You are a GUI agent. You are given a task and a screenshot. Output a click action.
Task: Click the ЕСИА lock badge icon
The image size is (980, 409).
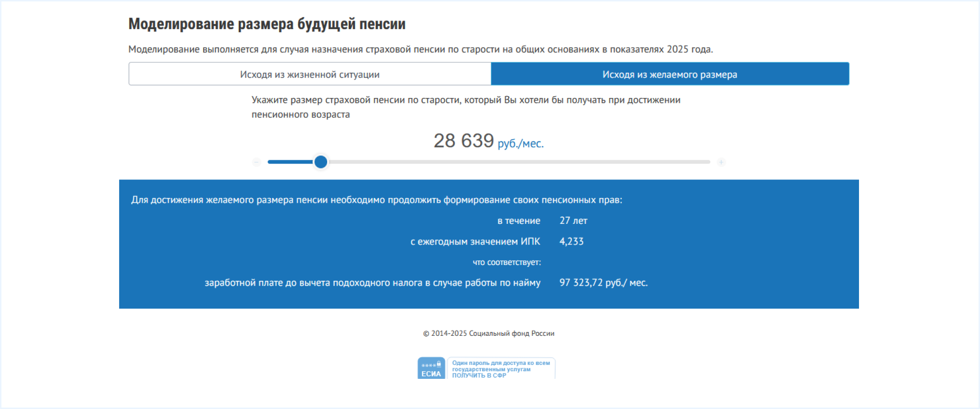pyautogui.click(x=431, y=368)
